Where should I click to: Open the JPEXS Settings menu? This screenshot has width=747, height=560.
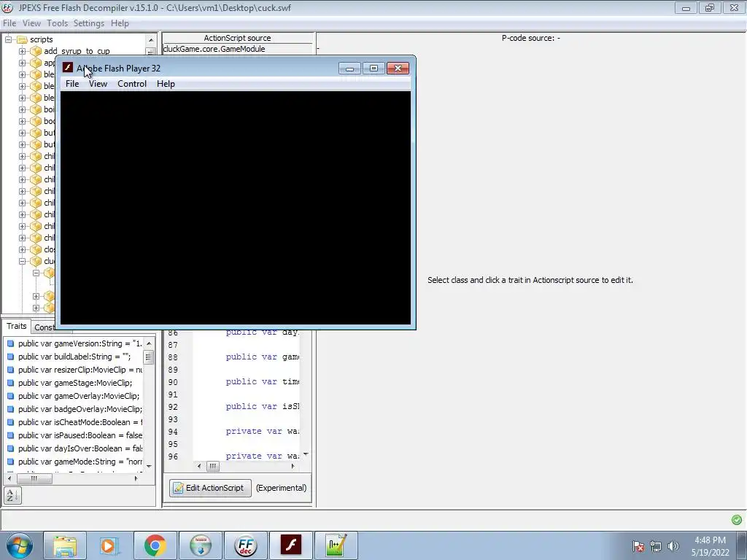[x=88, y=23]
